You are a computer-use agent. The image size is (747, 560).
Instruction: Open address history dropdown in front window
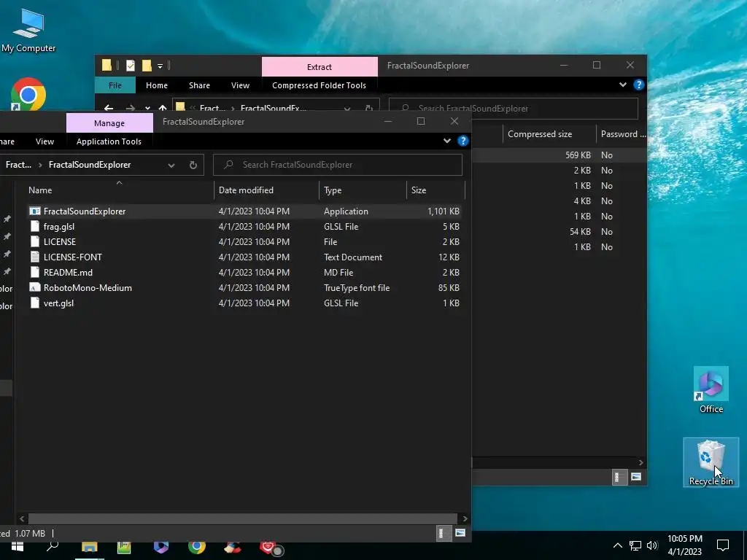pyautogui.click(x=171, y=166)
